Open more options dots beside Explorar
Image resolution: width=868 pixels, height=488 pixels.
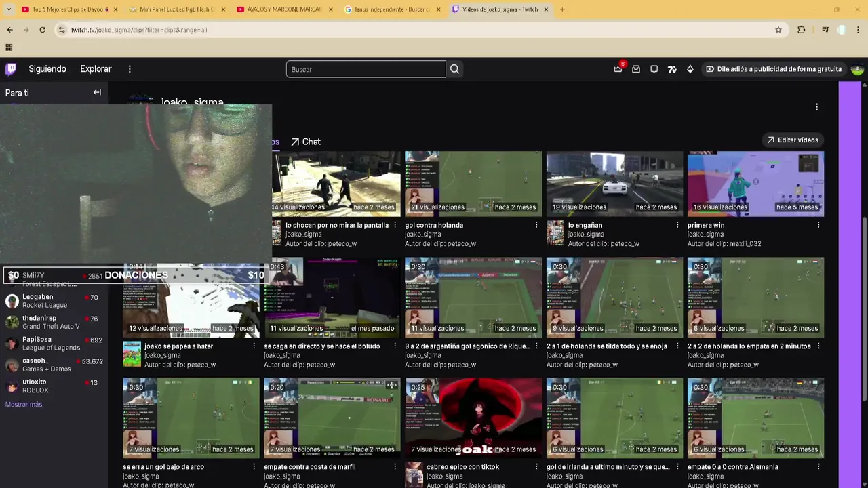coord(130,69)
